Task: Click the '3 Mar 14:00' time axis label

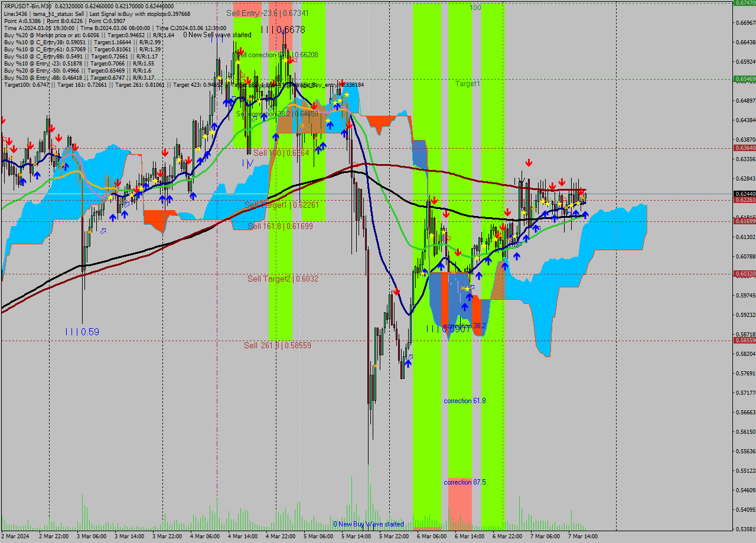Action: coord(129,537)
